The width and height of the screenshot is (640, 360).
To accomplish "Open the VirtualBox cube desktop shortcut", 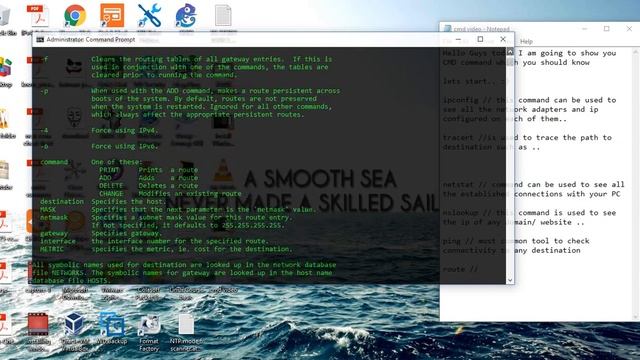I will click(x=75, y=324).
